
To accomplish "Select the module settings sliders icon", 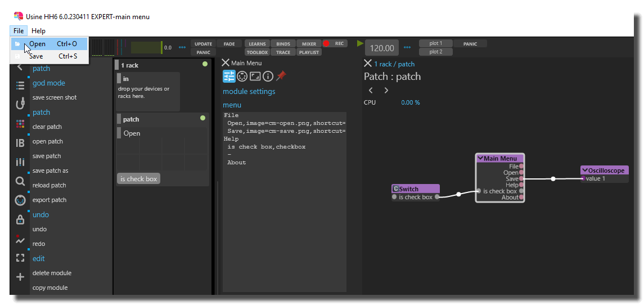I will 229,76.
